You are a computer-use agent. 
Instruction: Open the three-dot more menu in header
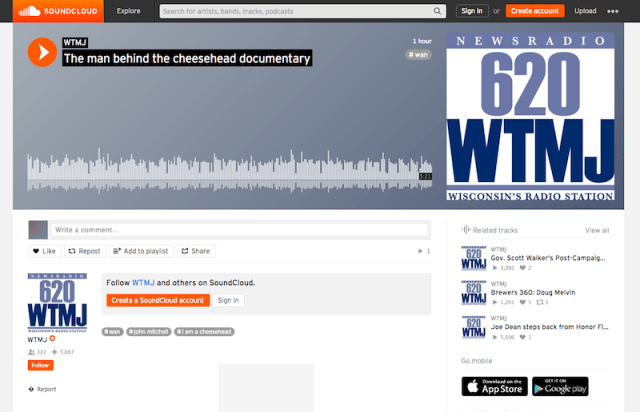point(612,11)
